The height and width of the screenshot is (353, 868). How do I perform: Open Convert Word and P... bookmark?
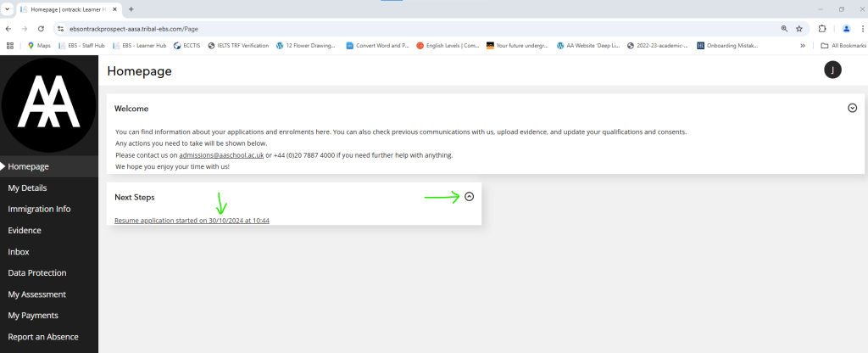(x=377, y=46)
